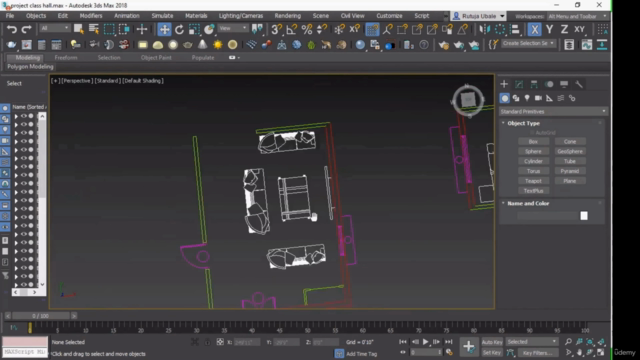
Task: Open the Display command panel tab
Action: tap(564, 84)
